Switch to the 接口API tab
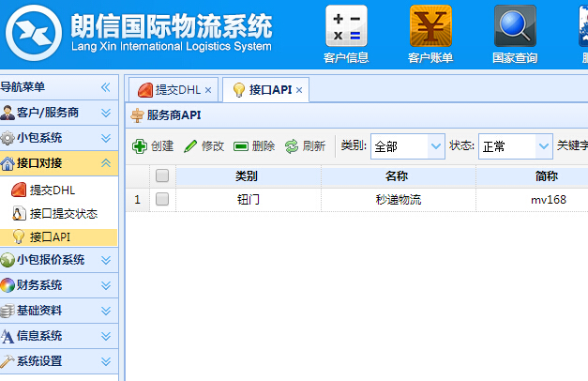The width and height of the screenshot is (588, 381). tap(266, 90)
